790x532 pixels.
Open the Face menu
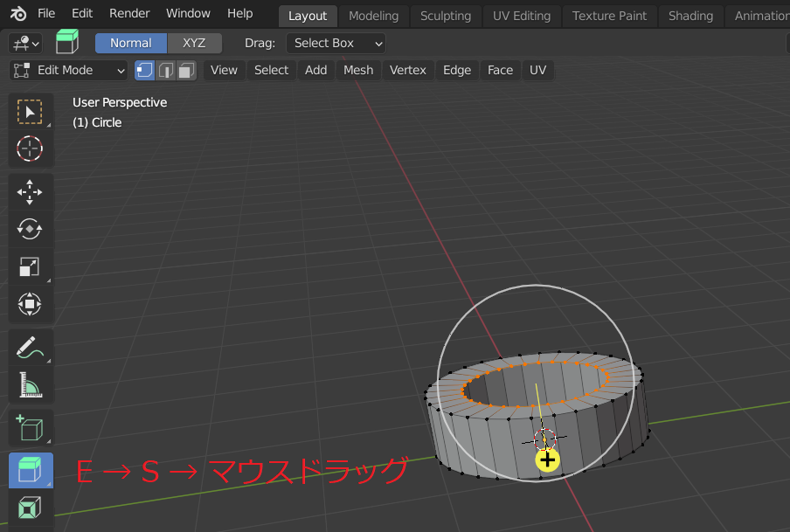click(500, 71)
